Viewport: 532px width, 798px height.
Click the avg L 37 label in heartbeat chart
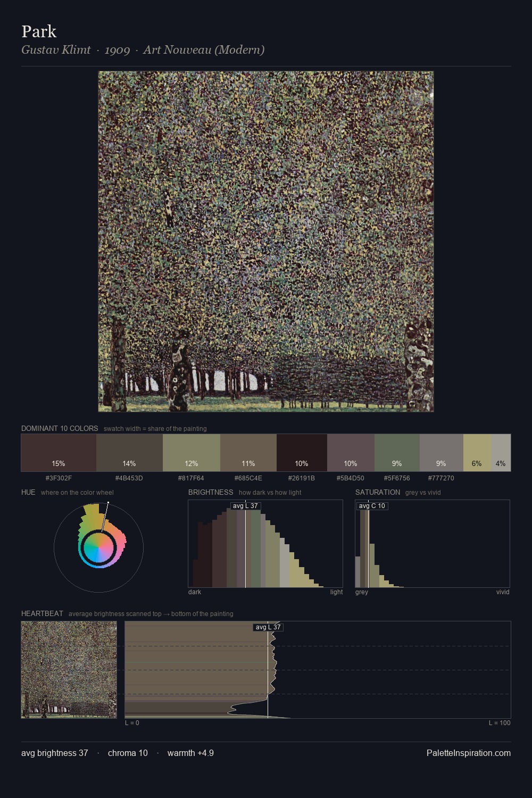[268, 627]
